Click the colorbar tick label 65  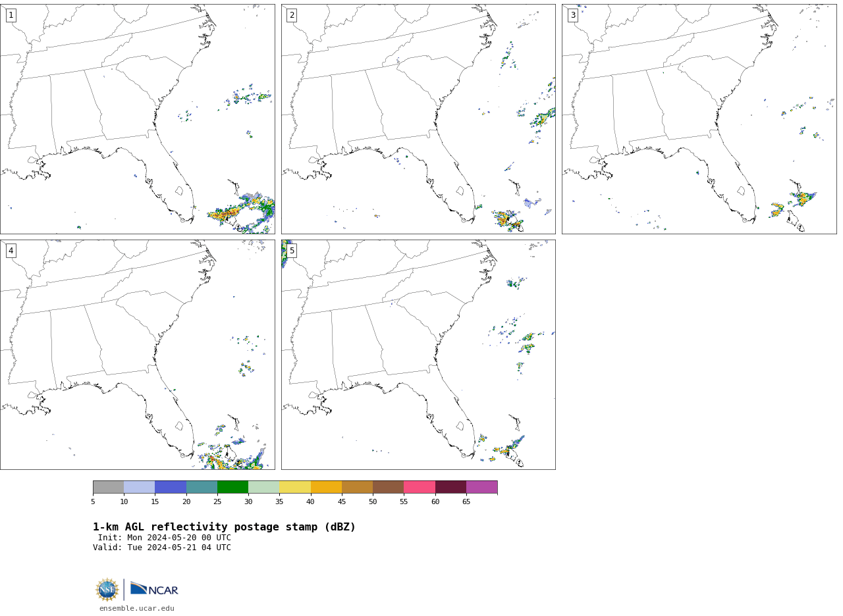(466, 502)
